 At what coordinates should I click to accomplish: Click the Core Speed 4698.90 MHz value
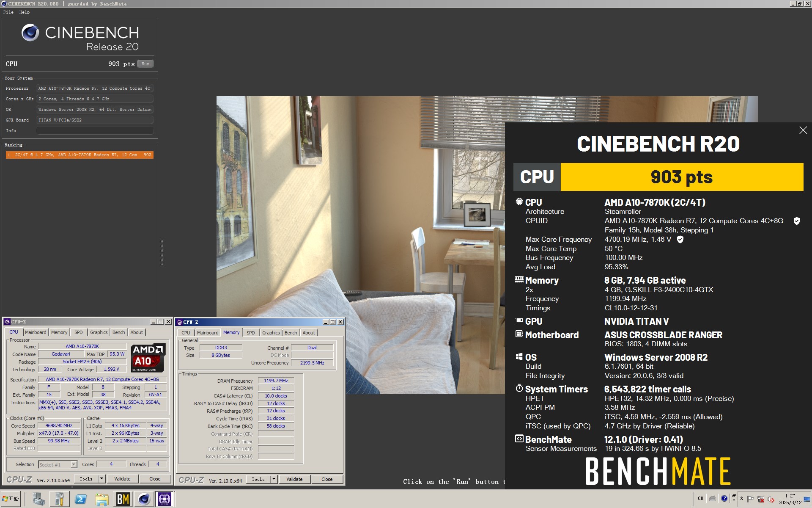click(x=59, y=425)
